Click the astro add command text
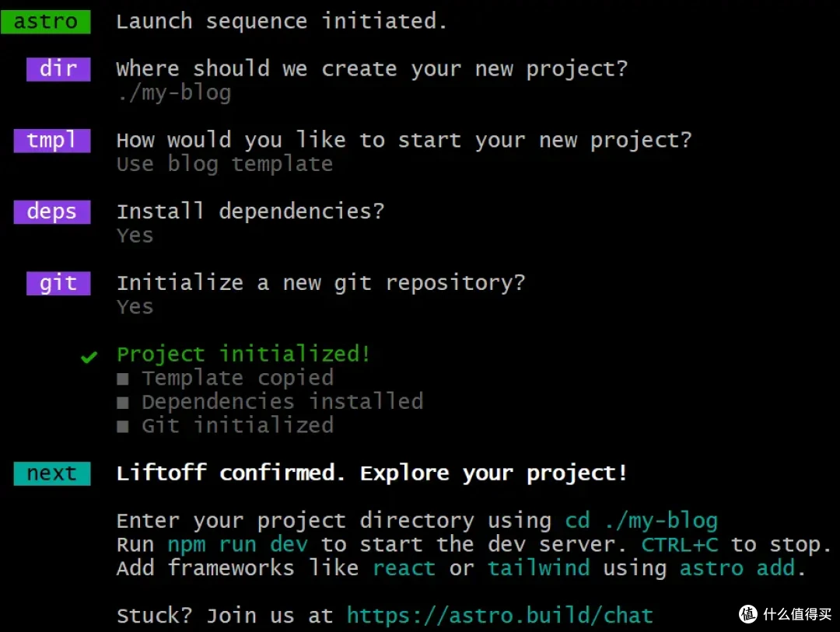Screen dimensions: 840x632 [737, 568]
